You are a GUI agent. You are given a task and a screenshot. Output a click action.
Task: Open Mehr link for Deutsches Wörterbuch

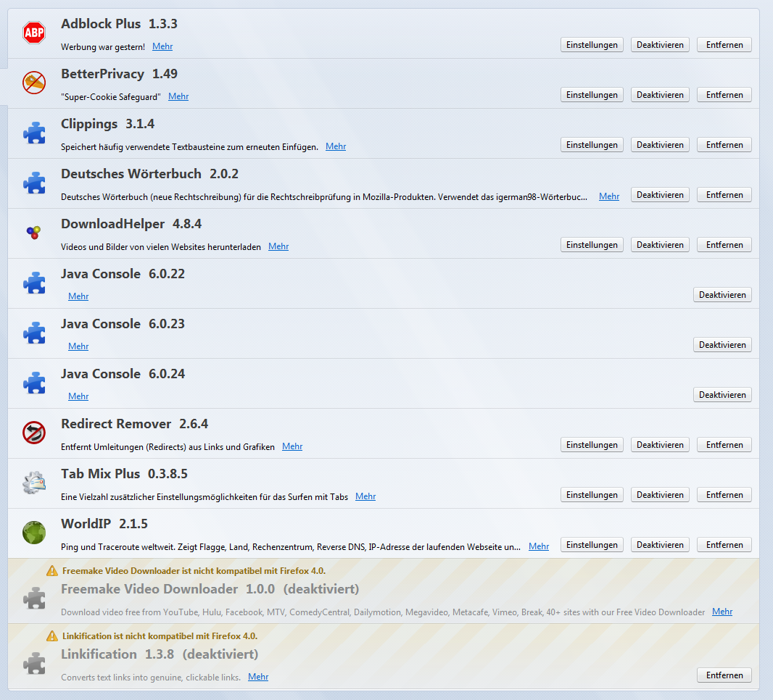point(609,196)
